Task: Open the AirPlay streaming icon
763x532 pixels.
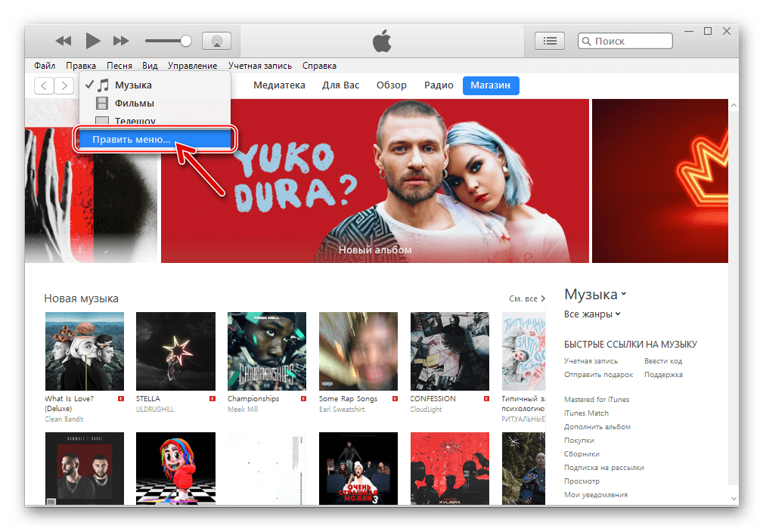Action: point(216,41)
